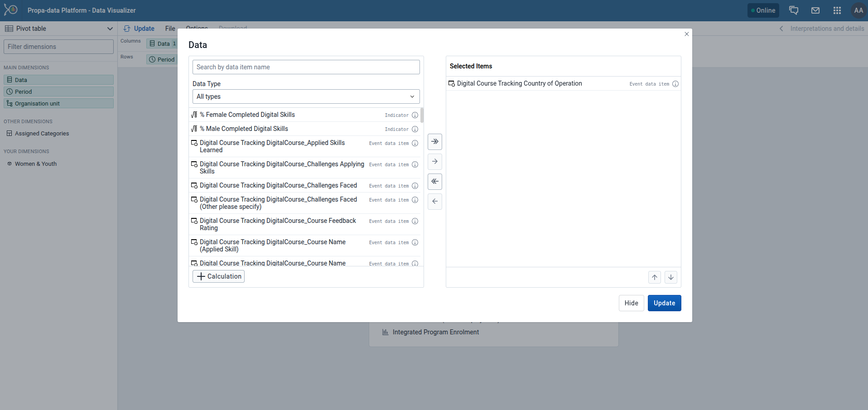Open the Data Type All types dropdown
868x410 pixels.
click(x=306, y=96)
